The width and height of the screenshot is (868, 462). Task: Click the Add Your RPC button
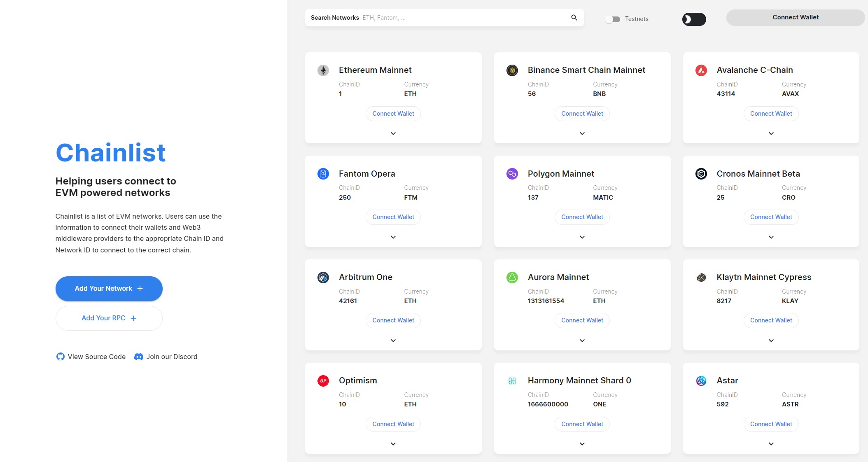click(109, 318)
